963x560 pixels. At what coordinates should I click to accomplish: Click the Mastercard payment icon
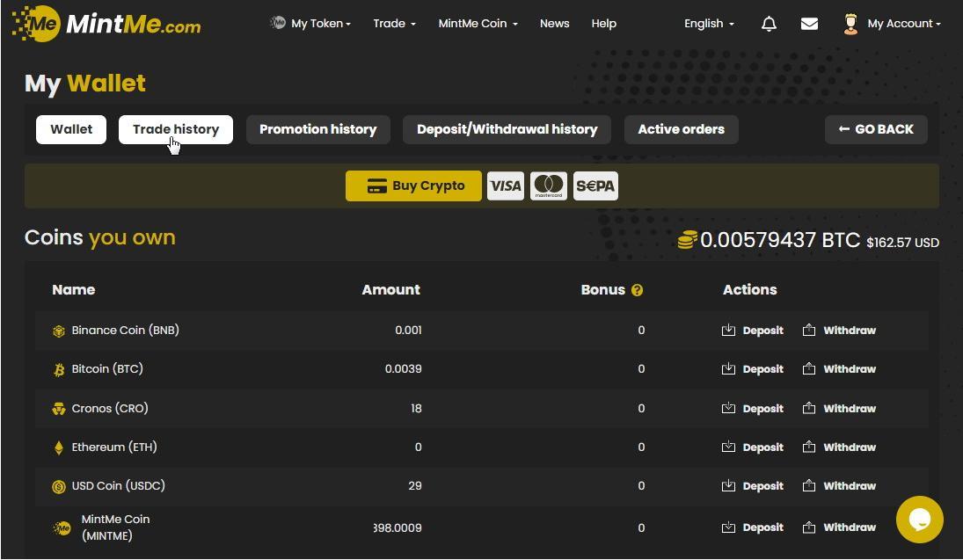549,185
